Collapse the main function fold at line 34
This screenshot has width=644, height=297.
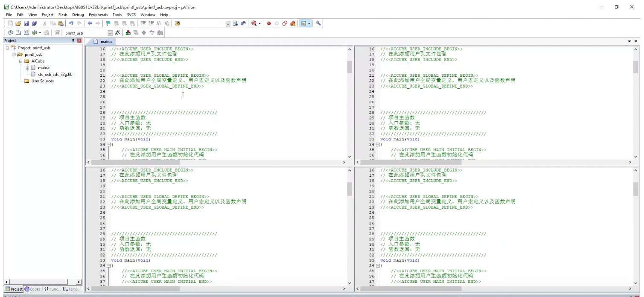point(108,145)
